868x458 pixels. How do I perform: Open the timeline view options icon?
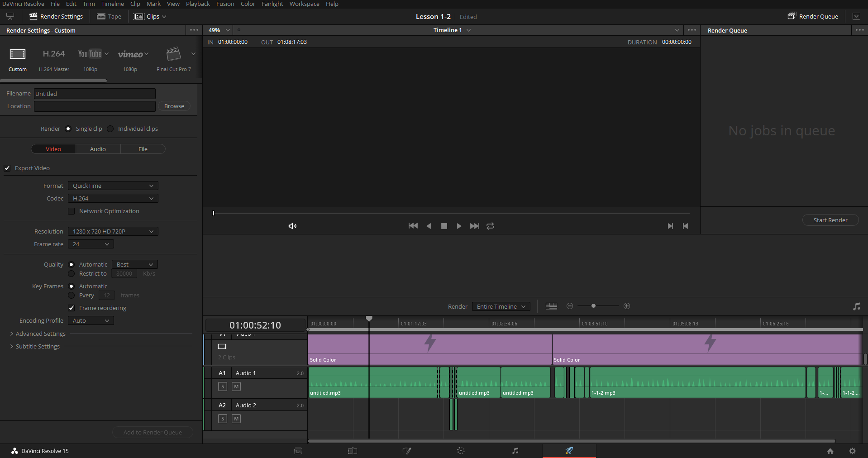[551, 306]
